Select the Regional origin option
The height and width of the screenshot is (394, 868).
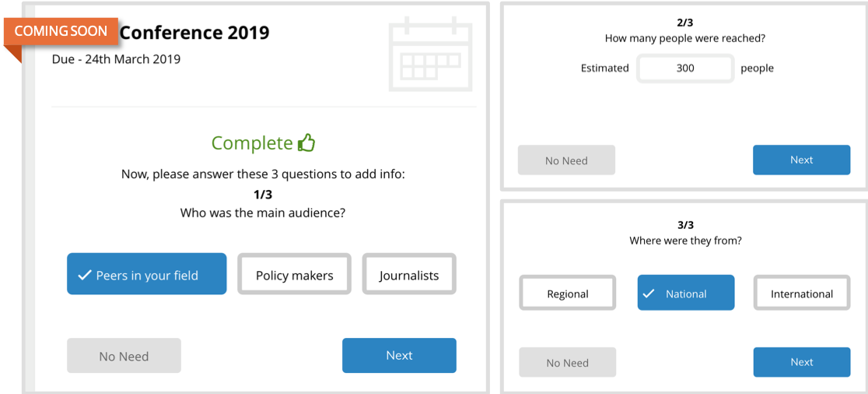(568, 294)
